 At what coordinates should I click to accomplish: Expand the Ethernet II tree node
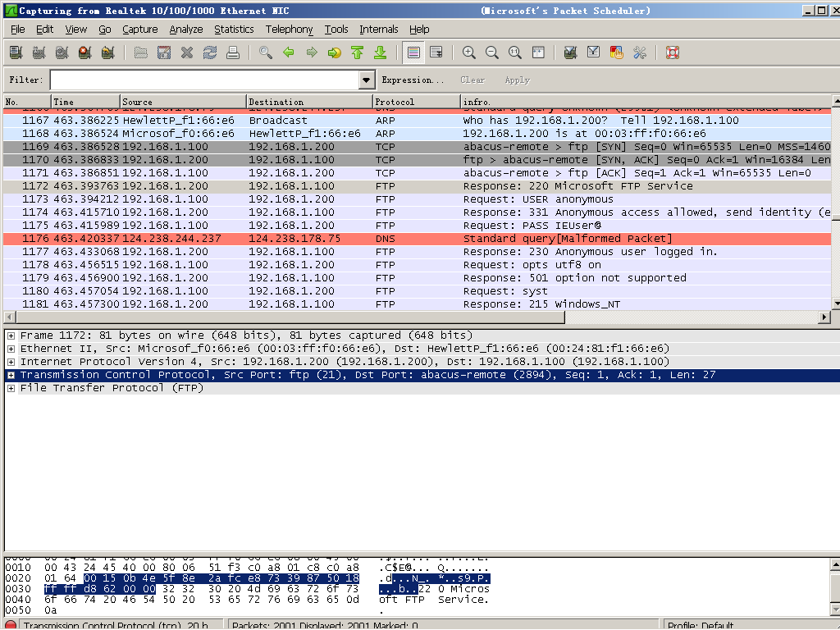11,349
